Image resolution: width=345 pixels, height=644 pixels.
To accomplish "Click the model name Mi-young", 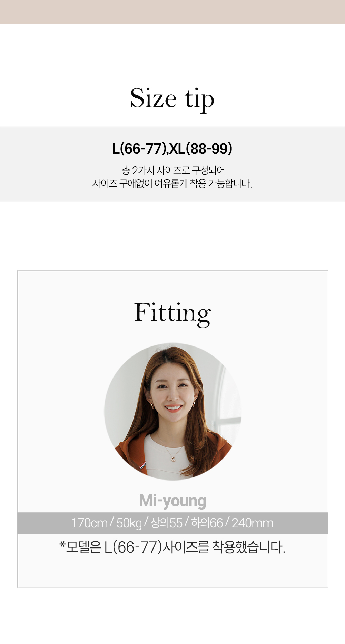I will pos(172,501).
